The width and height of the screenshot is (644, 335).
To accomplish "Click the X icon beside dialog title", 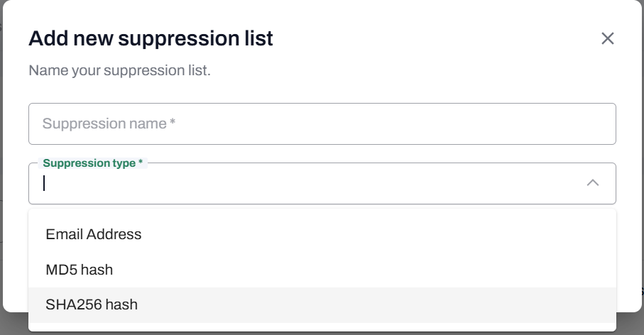I will (x=607, y=38).
